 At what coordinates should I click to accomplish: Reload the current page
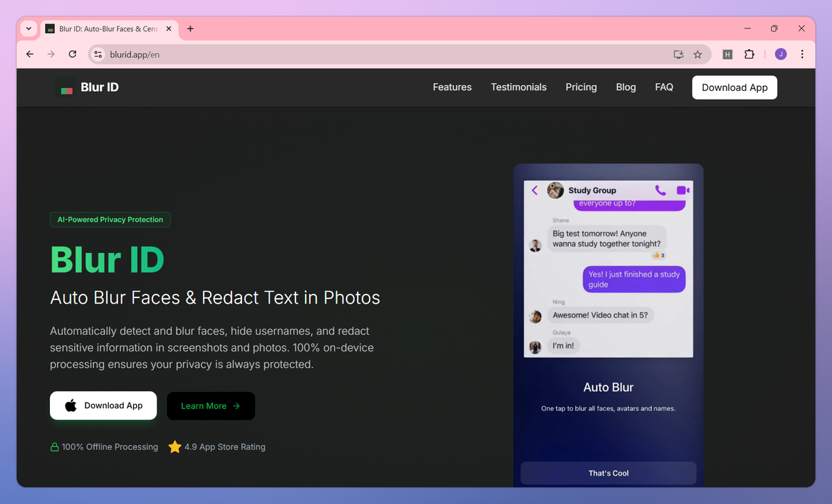point(72,53)
